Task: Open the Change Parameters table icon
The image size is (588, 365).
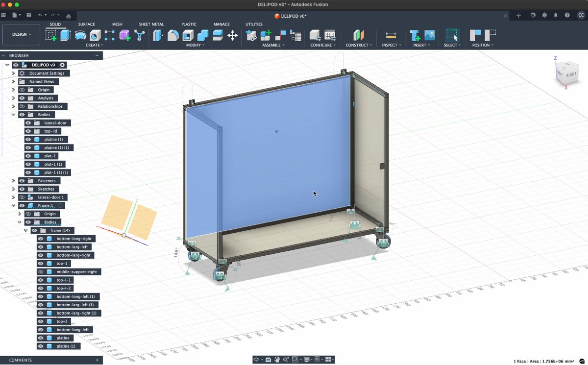Action: pyautogui.click(x=330, y=35)
